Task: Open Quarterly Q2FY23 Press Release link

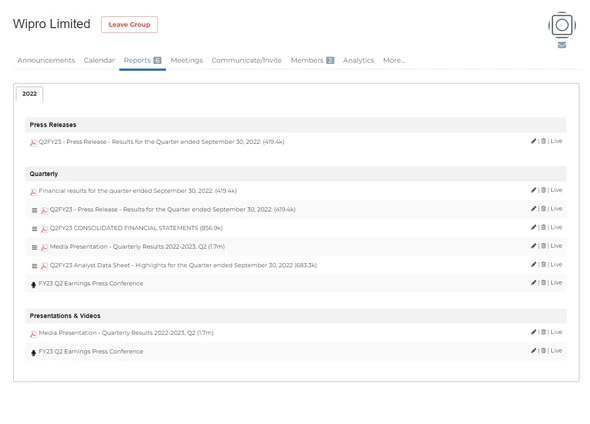Action: click(173, 210)
